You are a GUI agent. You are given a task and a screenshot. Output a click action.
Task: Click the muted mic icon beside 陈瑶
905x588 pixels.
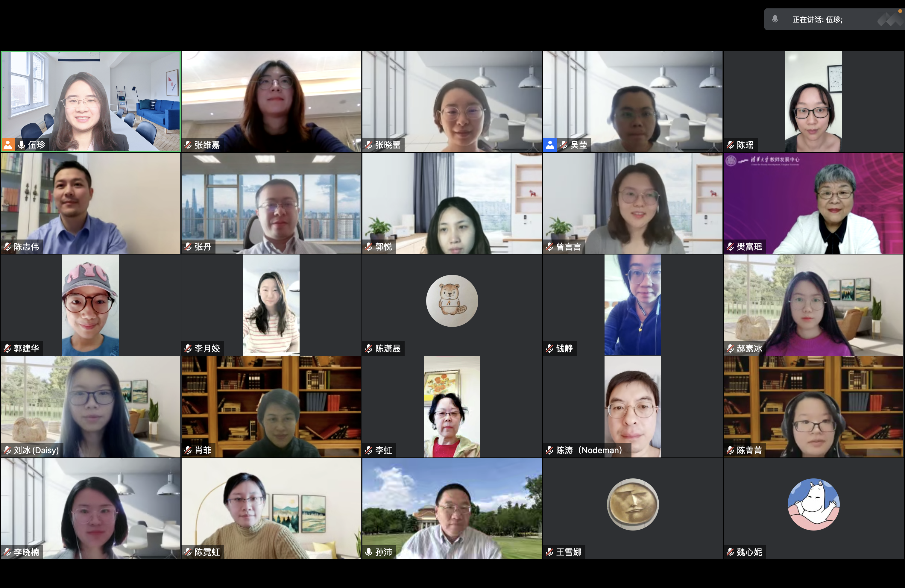coord(731,145)
